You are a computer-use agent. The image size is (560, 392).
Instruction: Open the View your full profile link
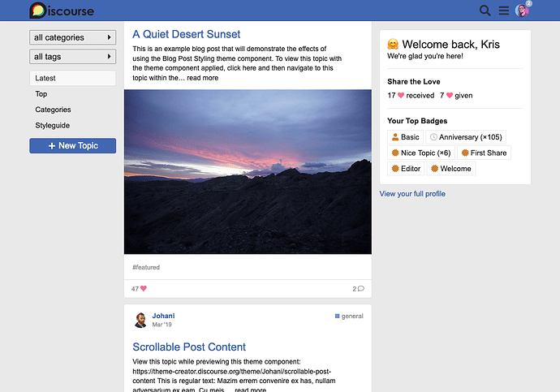coord(412,194)
